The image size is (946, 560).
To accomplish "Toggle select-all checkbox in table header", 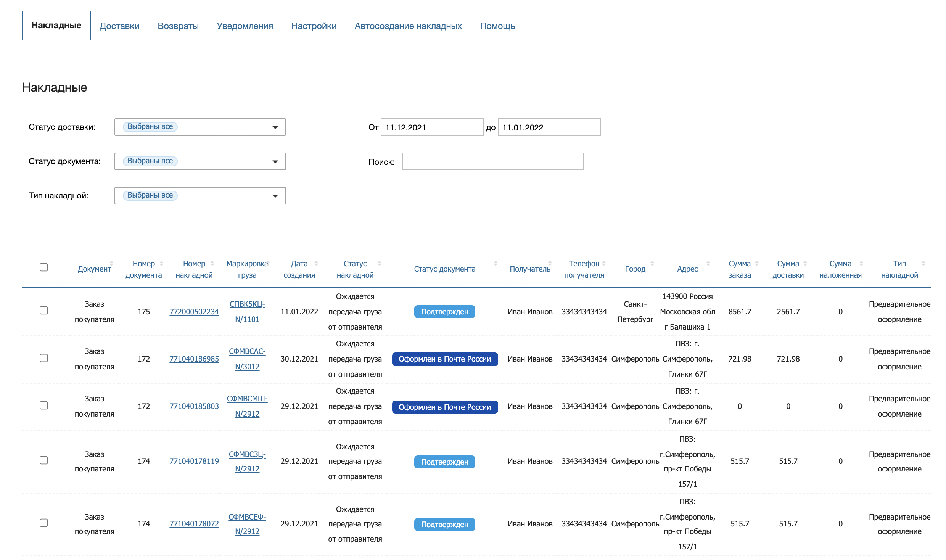I will (x=44, y=267).
